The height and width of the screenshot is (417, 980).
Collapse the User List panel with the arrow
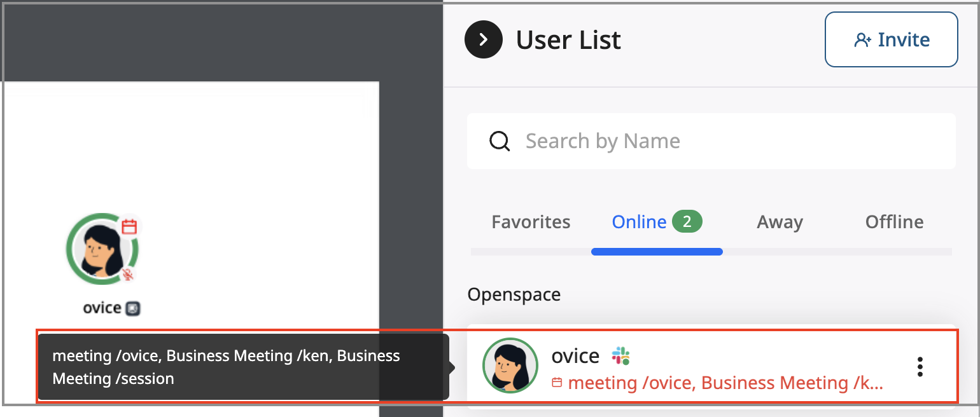[x=484, y=39]
